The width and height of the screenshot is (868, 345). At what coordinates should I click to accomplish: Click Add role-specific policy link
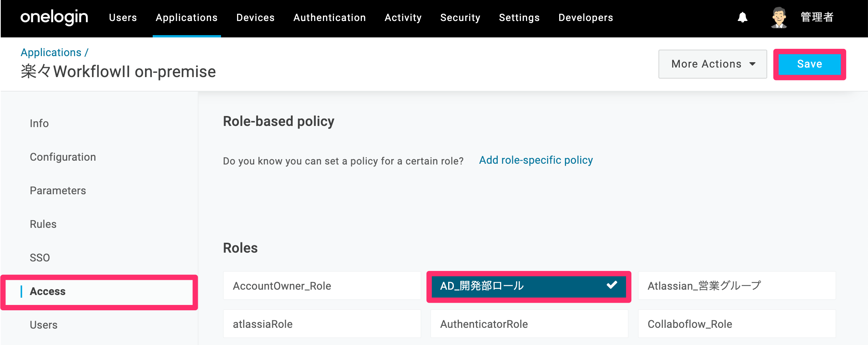coord(536,160)
